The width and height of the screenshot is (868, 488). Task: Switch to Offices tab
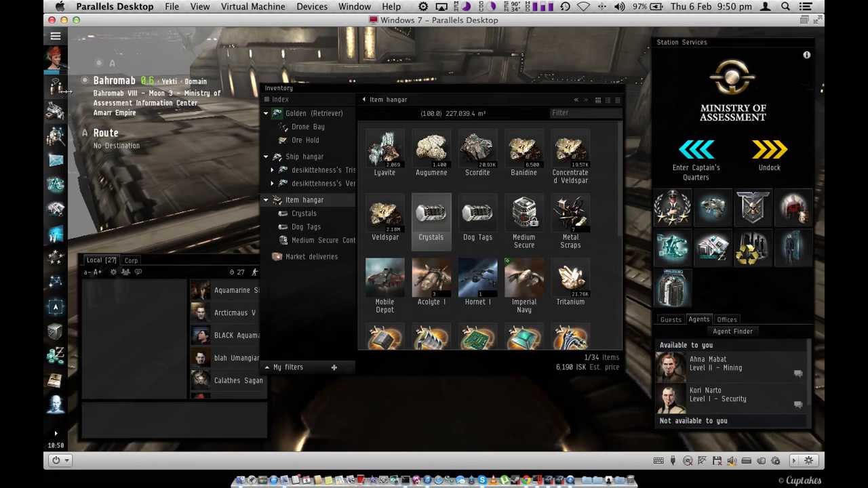[727, 319]
